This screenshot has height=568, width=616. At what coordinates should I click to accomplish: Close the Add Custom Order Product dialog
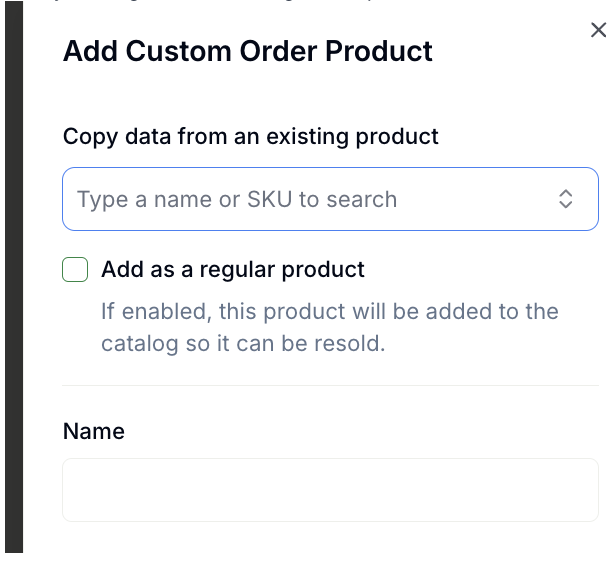[598, 31]
